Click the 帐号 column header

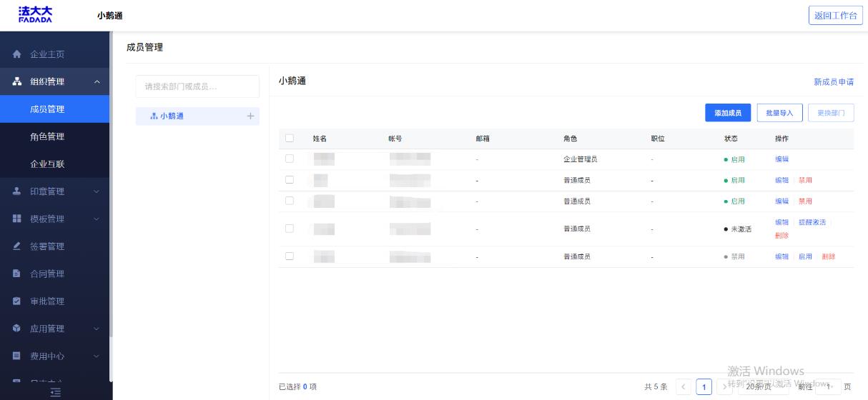[x=395, y=139]
